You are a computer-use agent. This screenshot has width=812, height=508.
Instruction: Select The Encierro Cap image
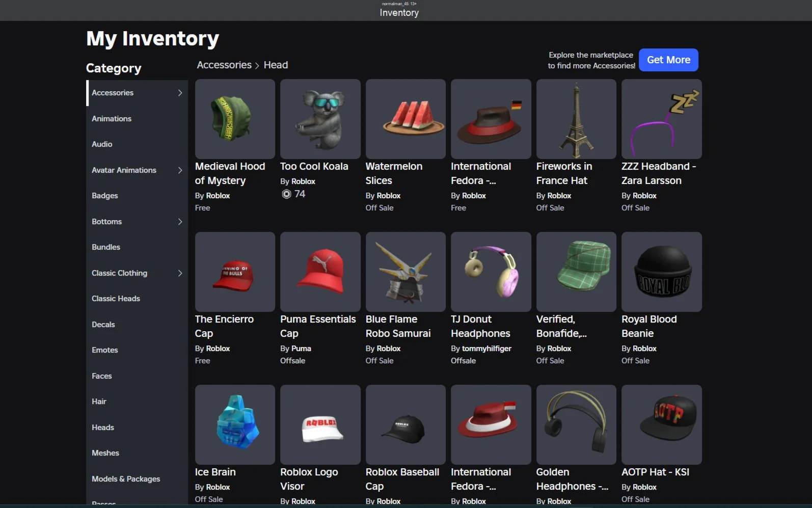click(x=235, y=272)
